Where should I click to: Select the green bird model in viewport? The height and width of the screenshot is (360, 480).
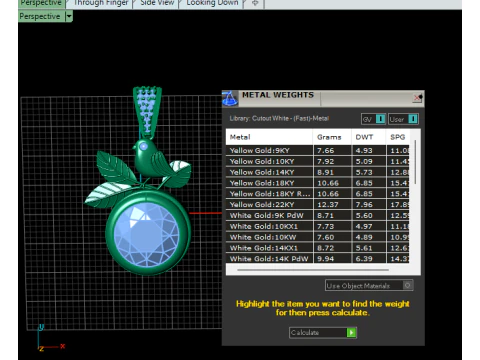[149, 159]
